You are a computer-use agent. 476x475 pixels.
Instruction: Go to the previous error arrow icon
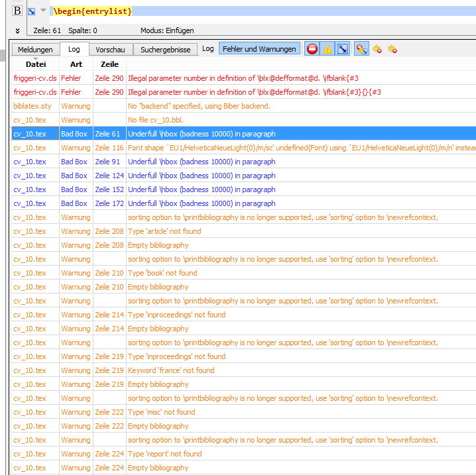pyautogui.click(x=377, y=49)
